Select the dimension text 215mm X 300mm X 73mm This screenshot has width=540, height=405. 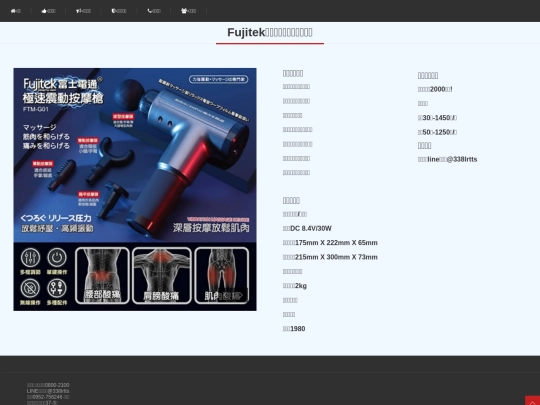(330, 257)
